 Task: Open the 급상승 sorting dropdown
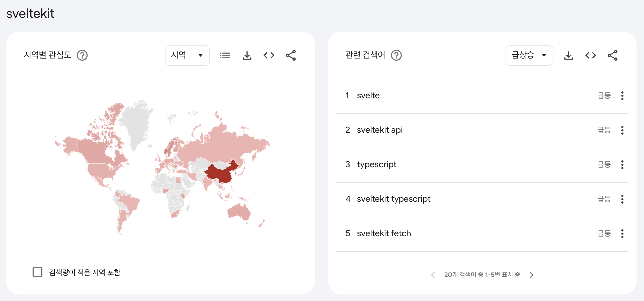coord(529,56)
